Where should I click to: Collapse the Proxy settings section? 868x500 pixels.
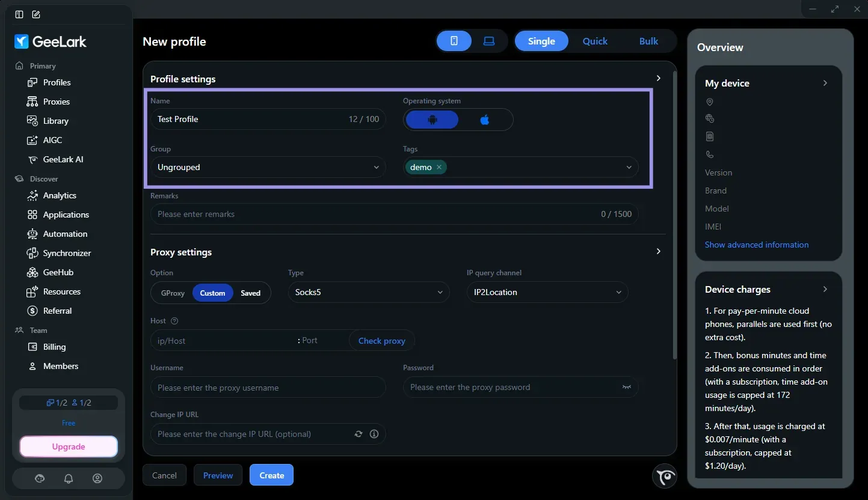[659, 251]
